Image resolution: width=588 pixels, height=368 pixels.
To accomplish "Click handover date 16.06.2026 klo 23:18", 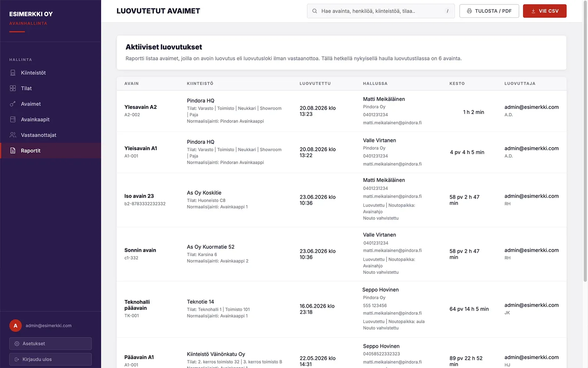I will tap(317, 309).
